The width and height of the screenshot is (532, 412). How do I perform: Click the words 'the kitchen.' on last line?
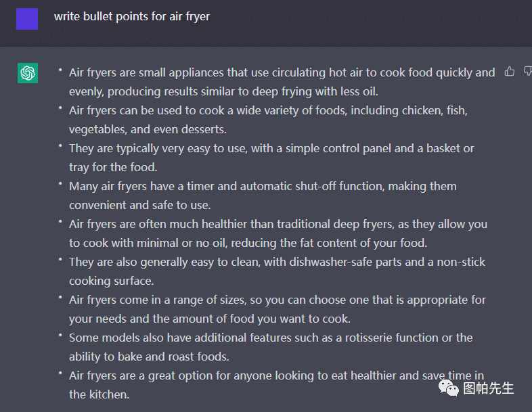[99, 394]
